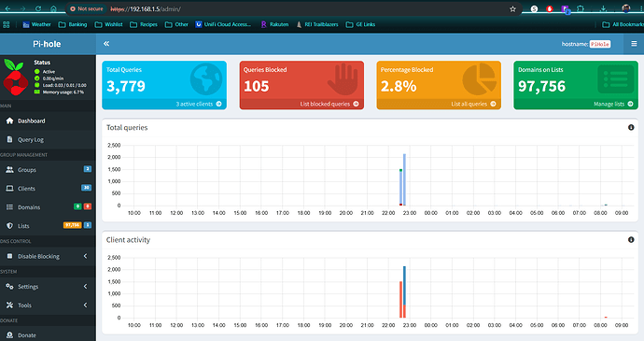This screenshot has height=341, width=644.
Task: Open the Weather bookmark
Action: [37, 24]
